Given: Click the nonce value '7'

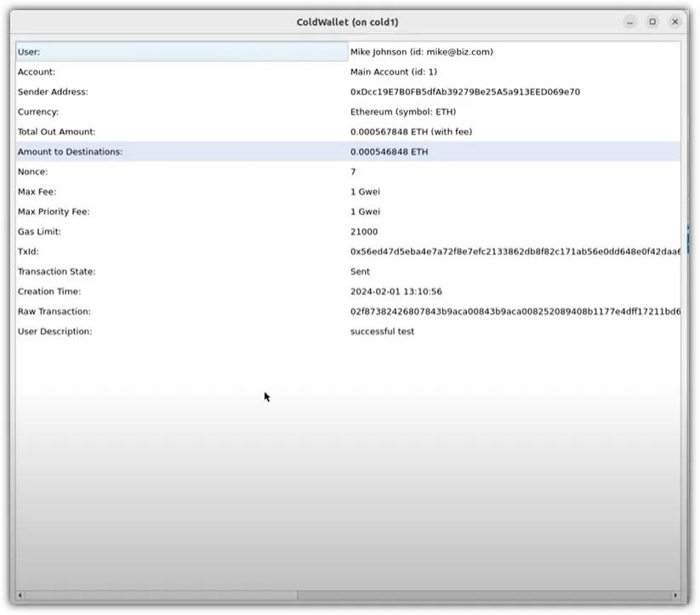Looking at the screenshot, I should point(353,172).
